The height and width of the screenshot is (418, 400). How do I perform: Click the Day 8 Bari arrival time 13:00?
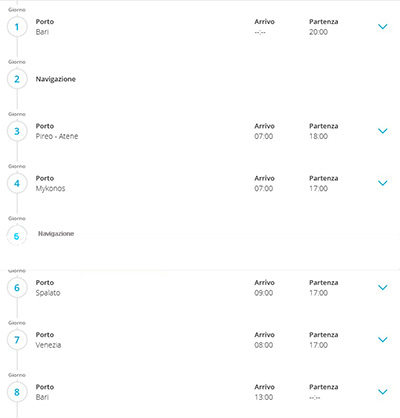tap(264, 397)
